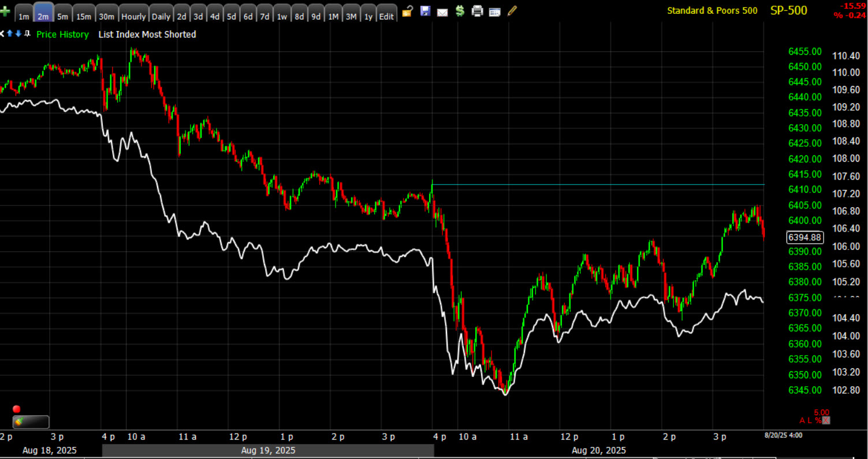Open the pencil drawing tool
Screen dimensions: 868x459
pos(512,10)
